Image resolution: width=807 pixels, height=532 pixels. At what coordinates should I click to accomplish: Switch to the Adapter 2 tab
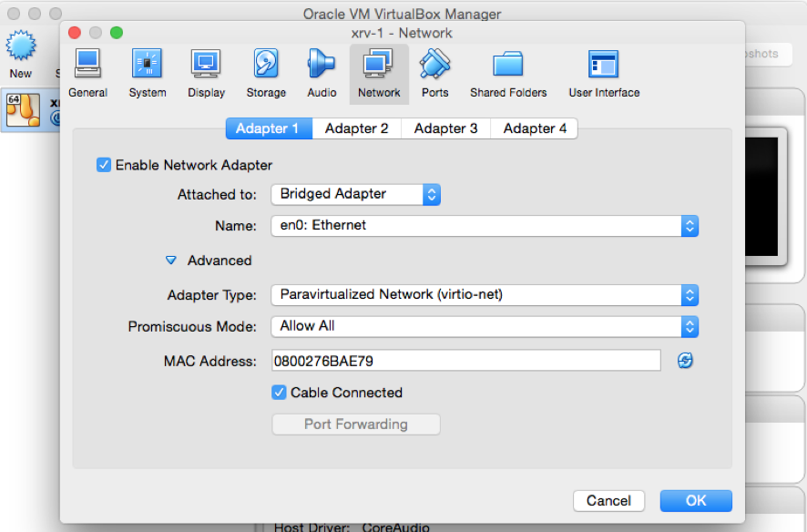(357, 128)
